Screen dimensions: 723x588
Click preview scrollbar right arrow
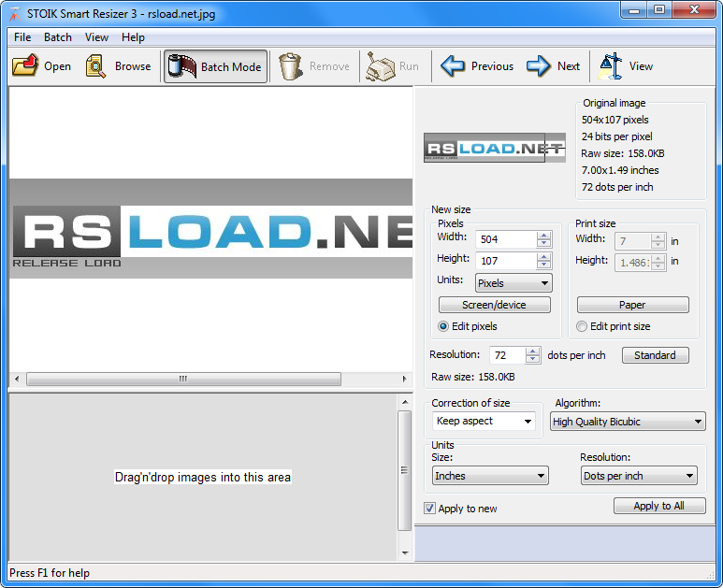point(404,379)
